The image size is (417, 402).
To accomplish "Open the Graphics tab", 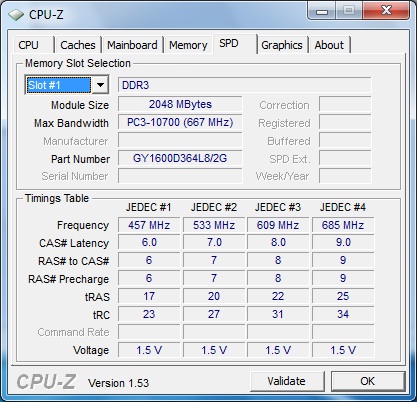I will pyautogui.click(x=282, y=45).
